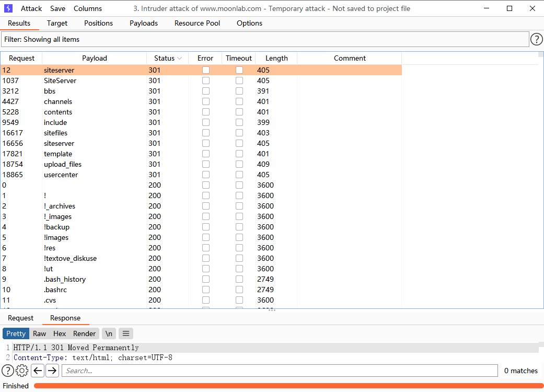Click the Burp Suite lightning logo icon

tap(8, 8)
